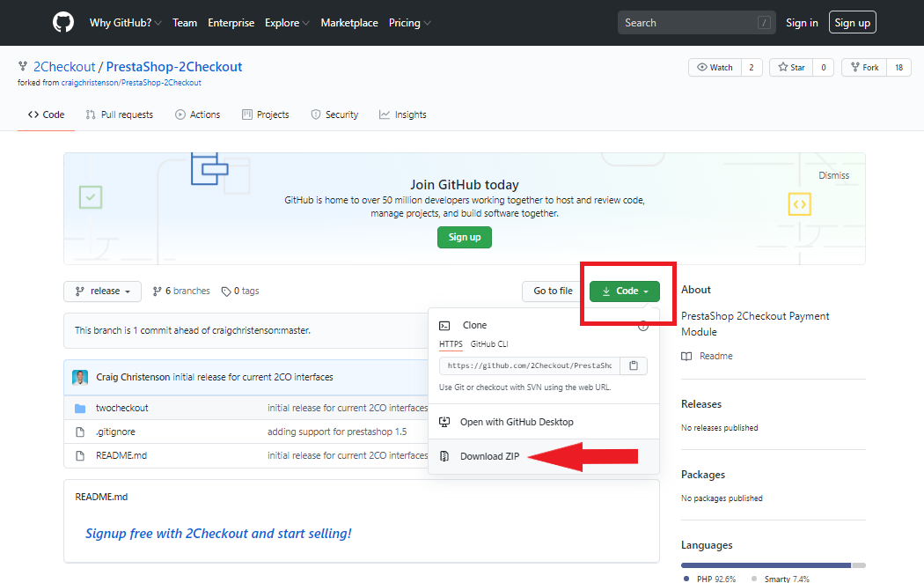Open the .gitignore file
Image resolution: width=924 pixels, height=583 pixels.
tap(115, 432)
